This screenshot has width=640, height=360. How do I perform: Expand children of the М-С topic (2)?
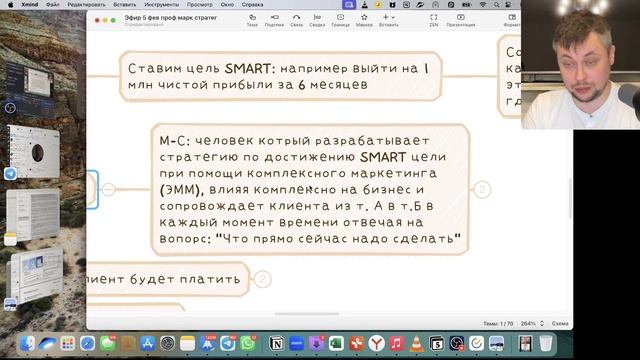pos(482,189)
